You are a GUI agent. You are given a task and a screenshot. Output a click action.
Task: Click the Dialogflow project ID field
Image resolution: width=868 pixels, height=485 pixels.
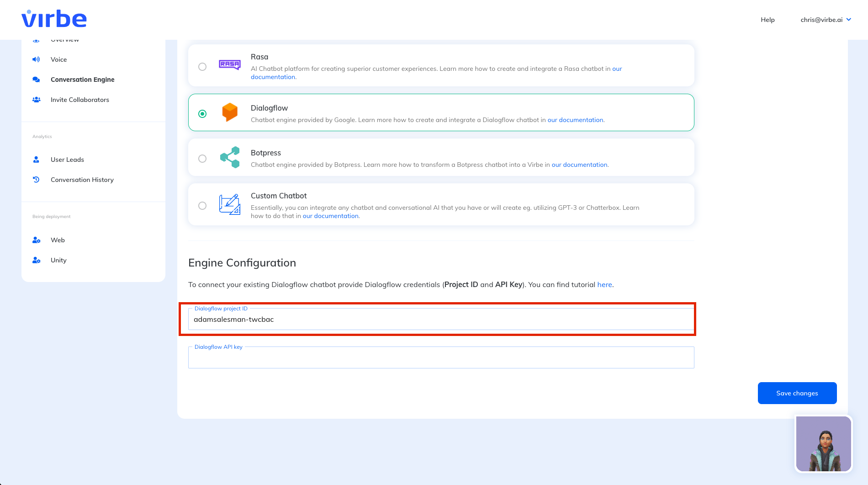(441, 319)
